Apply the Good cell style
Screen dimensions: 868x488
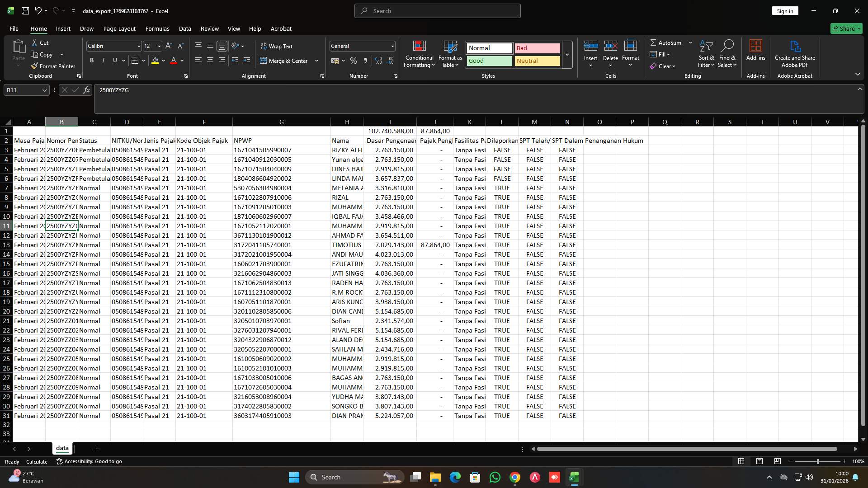(x=488, y=61)
